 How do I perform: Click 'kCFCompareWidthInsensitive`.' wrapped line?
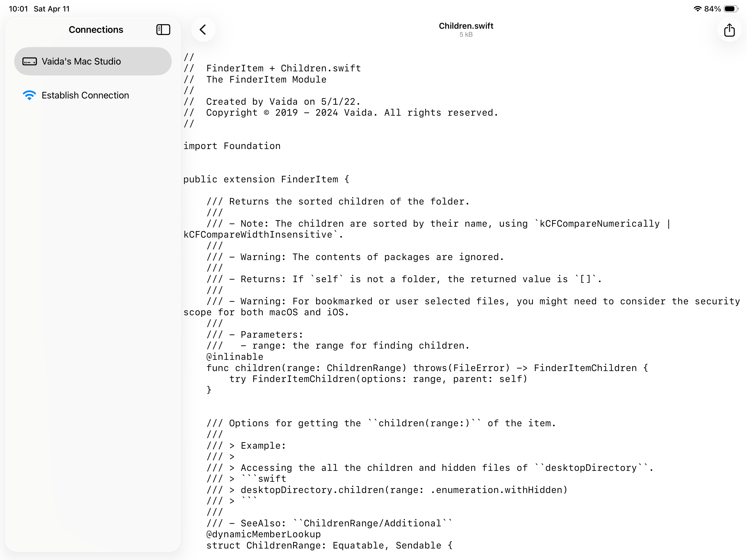pyautogui.click(x=263, y=235)
